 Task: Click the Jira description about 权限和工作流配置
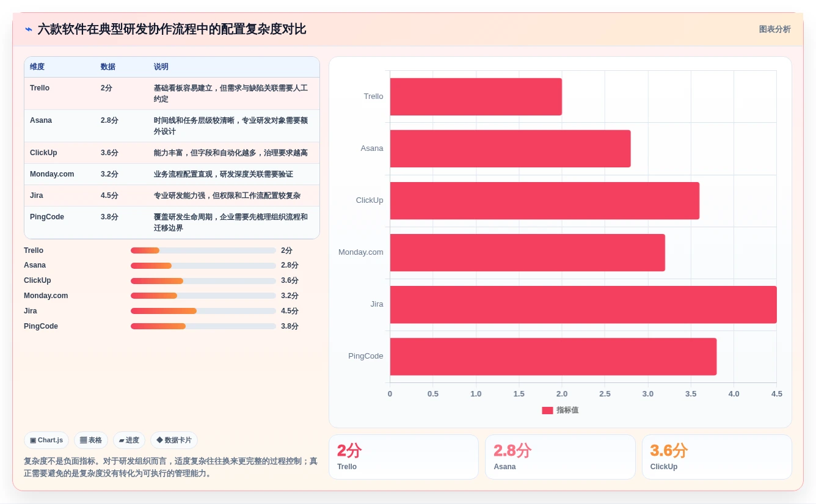tap(227, 195)
